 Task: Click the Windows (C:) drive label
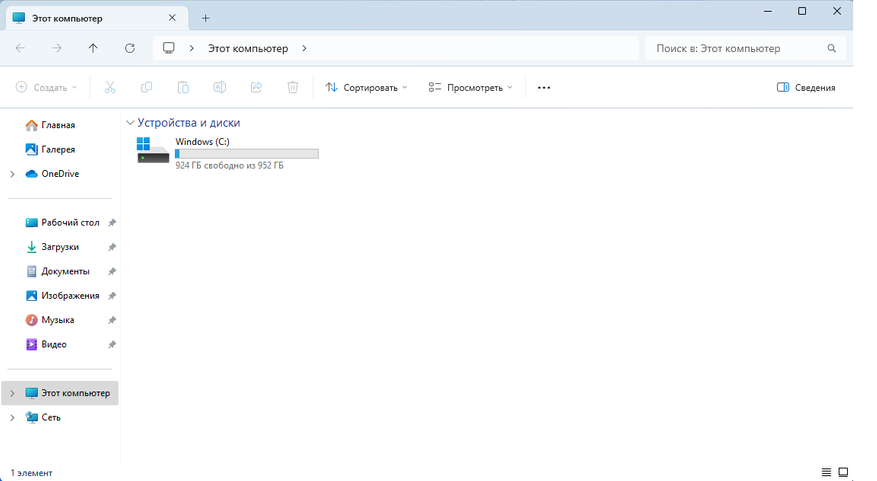pyautogui.click(x=202, y=142)
